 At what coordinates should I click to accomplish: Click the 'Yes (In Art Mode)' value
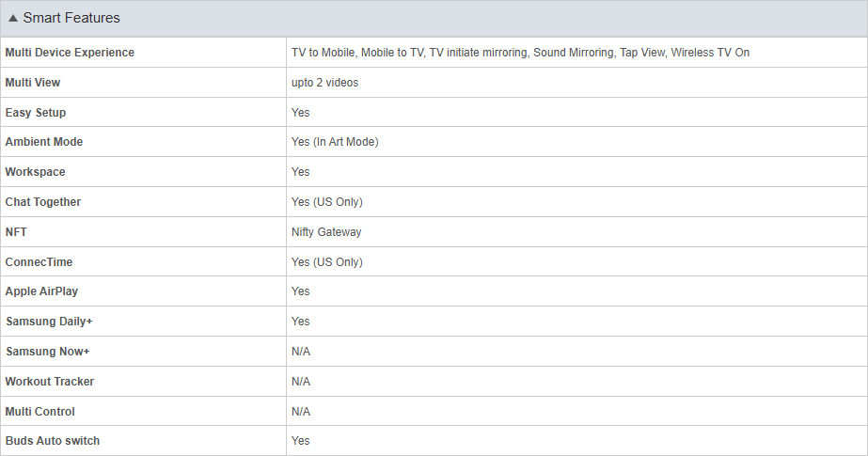tap(335, 142)
